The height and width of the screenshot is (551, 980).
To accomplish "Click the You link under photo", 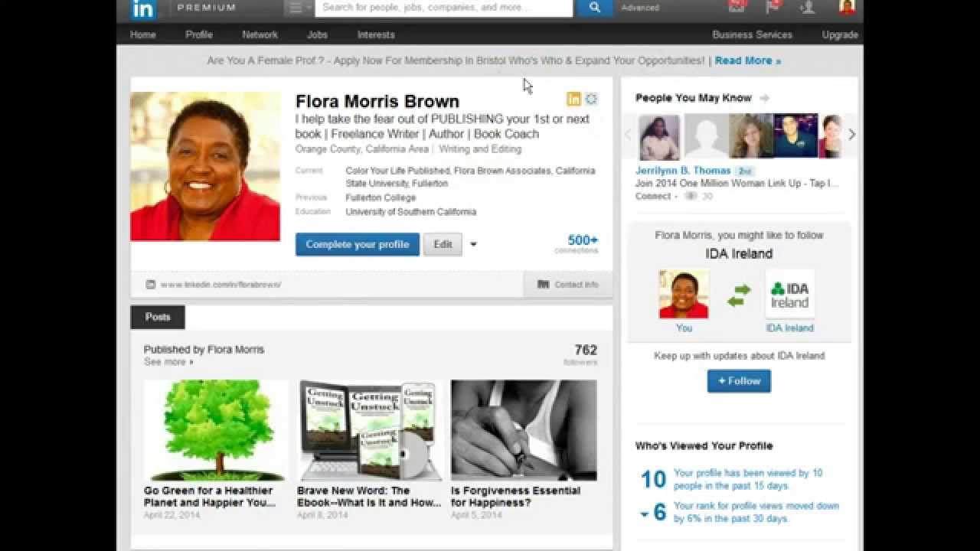I will coord(684,328).
